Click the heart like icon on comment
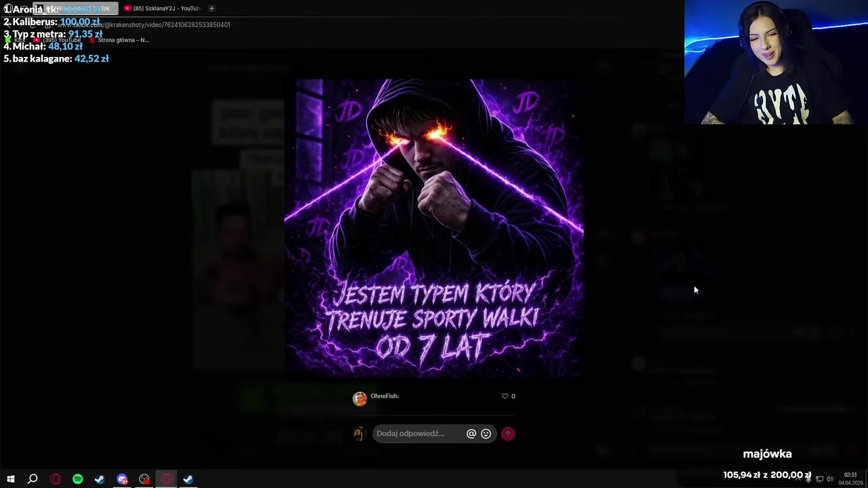The height and width of the screenshot is (488, 868). (505, 396)
